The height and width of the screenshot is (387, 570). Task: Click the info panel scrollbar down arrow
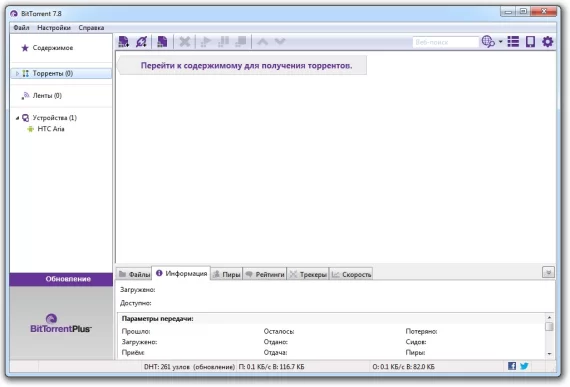coord(549,354)
